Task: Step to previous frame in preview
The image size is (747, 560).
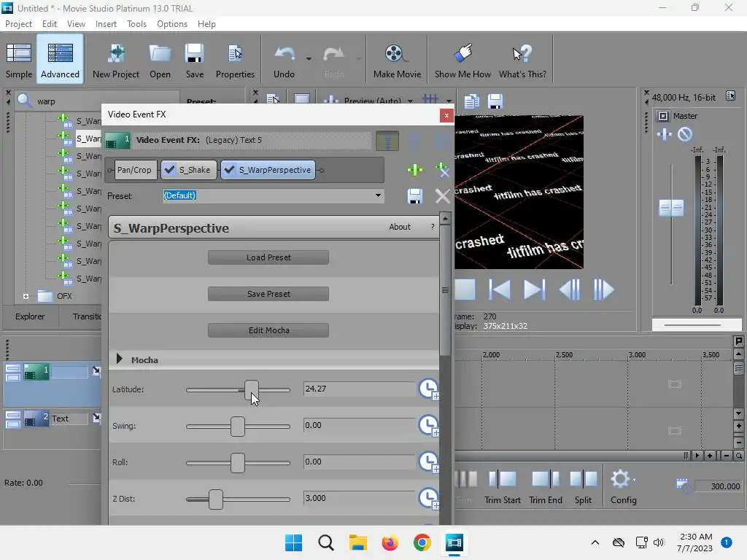Action: [570, 289]
